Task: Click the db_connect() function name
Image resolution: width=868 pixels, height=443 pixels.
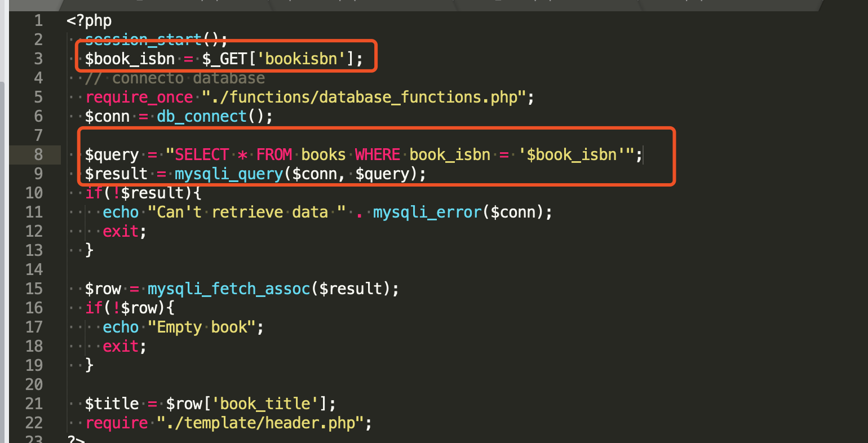Action: (201, 116)
